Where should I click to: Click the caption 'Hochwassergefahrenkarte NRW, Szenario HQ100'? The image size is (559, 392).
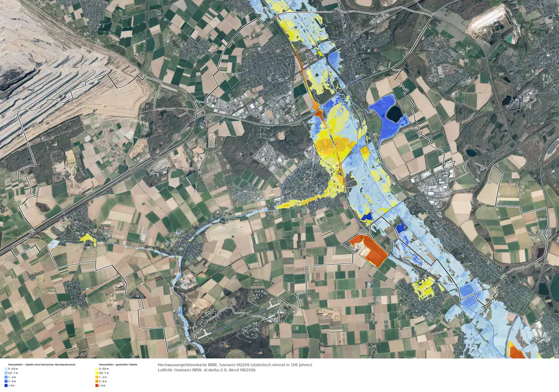(203, 365)
